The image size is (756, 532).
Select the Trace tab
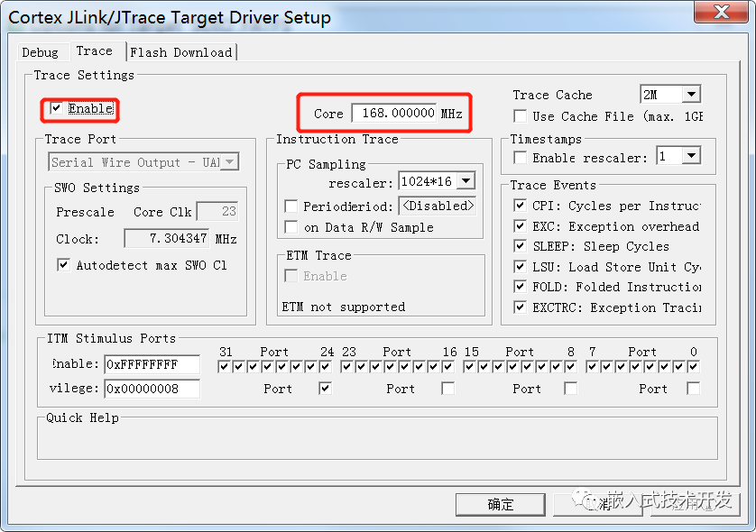point(95,50)
